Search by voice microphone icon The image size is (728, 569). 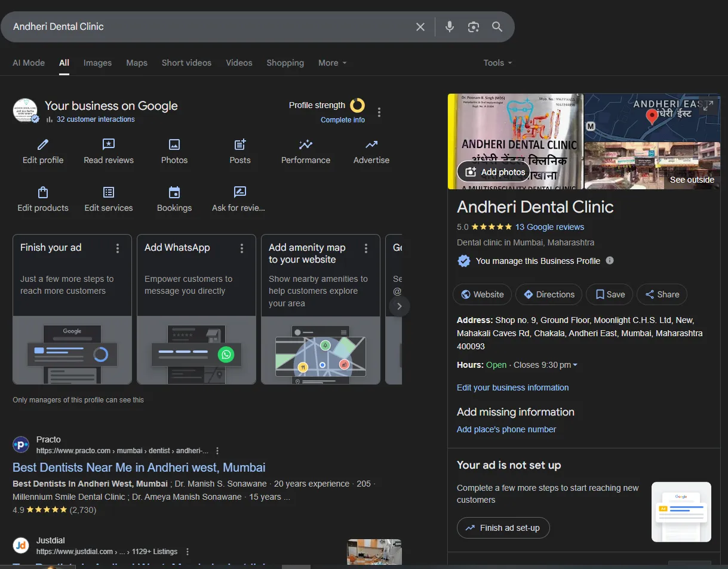450,27
